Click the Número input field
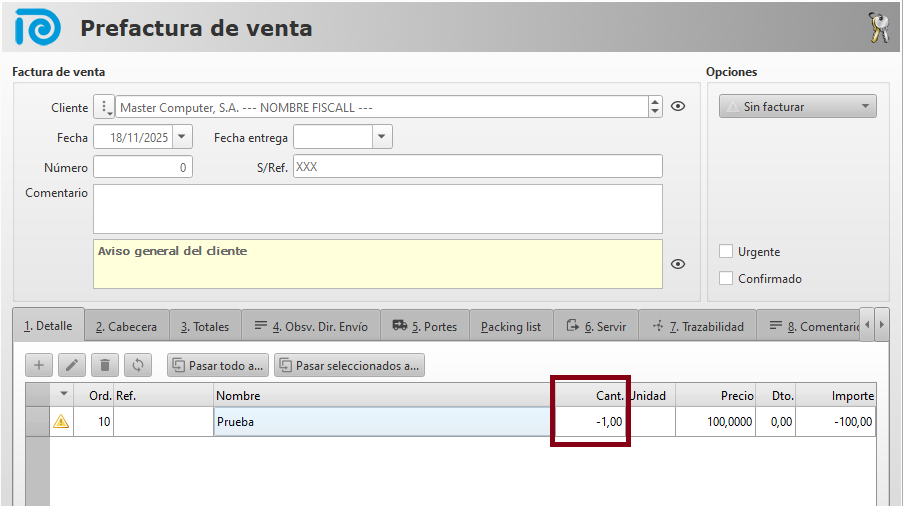This screenshot has width=903, height=506. tap(143, 167)
